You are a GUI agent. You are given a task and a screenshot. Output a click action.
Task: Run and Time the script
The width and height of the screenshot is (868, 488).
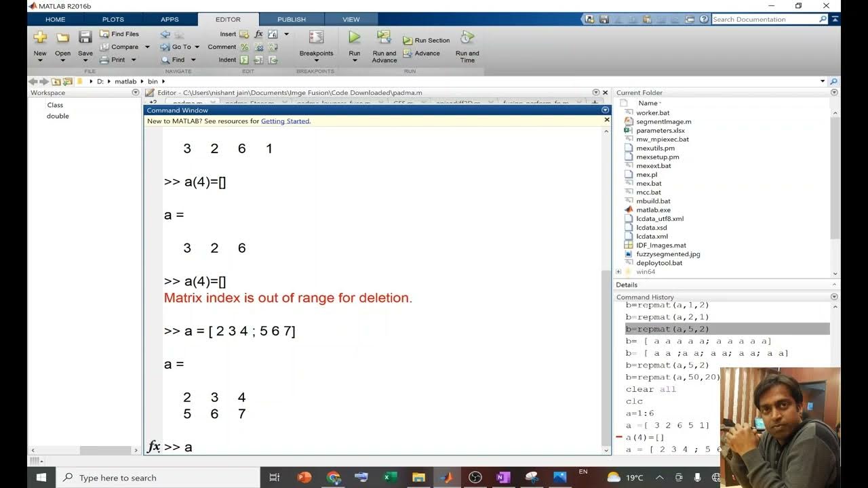tap(467, 46)
